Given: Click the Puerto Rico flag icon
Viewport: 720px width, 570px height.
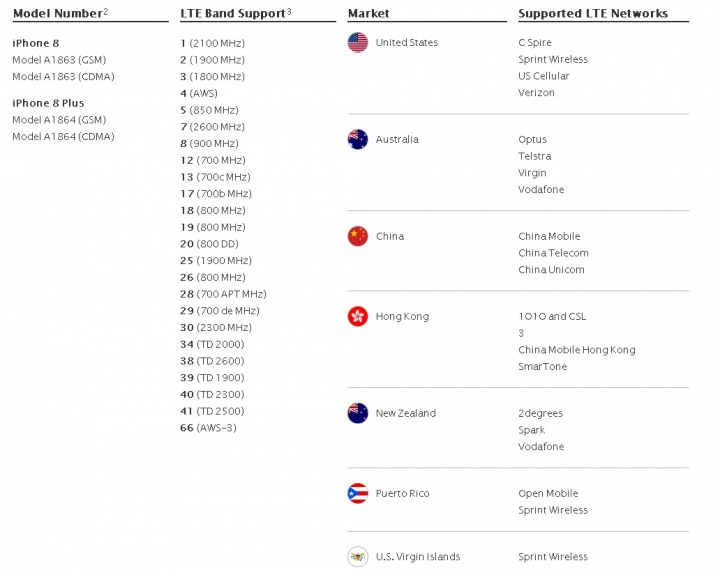Looking at the screenshot, I should 358,493.
